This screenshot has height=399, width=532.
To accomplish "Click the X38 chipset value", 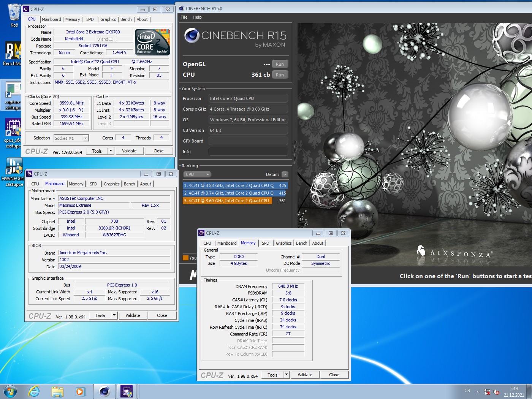I will pyautogui.click(x=114, y=221).
